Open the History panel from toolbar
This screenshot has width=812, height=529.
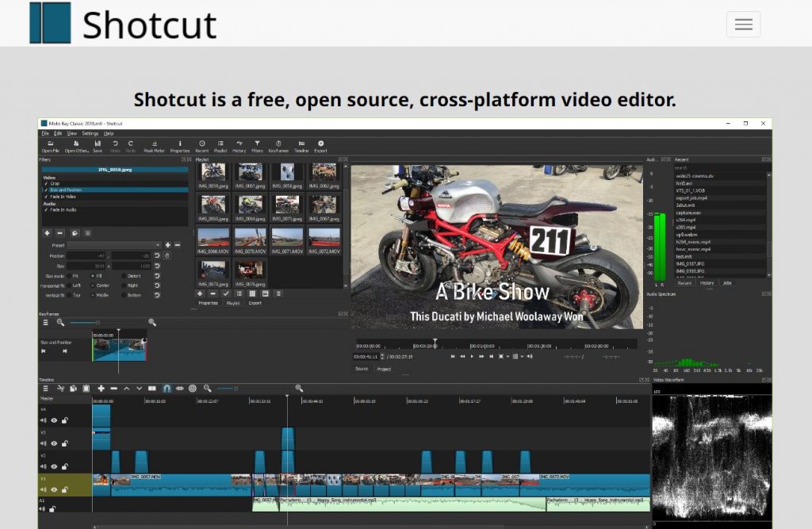click(239, 147)
